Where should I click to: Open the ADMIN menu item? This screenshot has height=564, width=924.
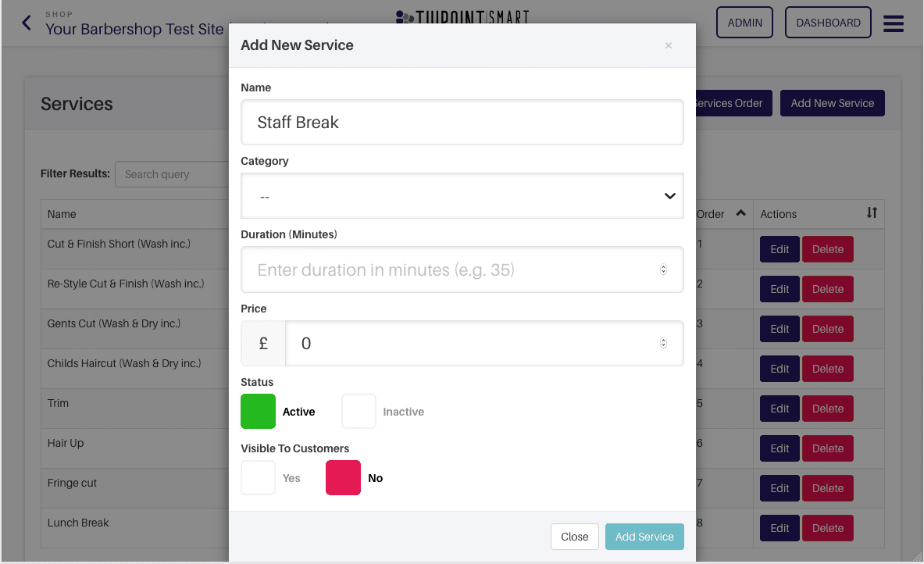click(744, 23)
